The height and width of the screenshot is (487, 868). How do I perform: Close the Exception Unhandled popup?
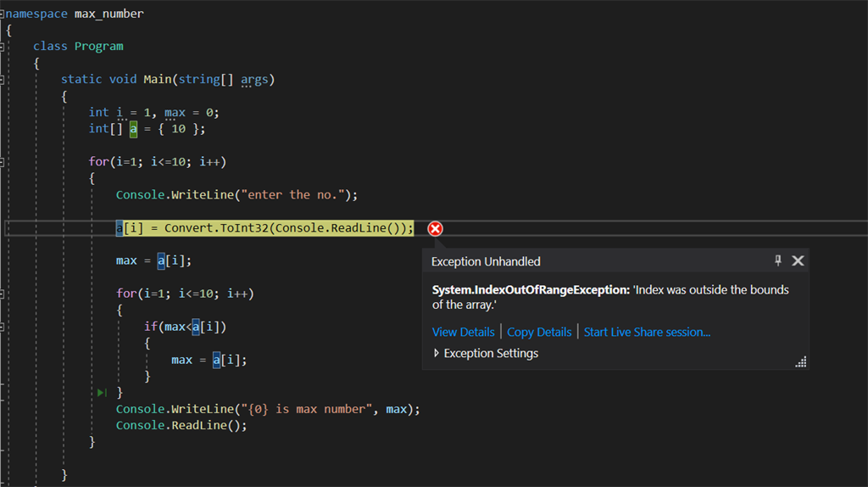pyautogui.click(x=798, y=260)
